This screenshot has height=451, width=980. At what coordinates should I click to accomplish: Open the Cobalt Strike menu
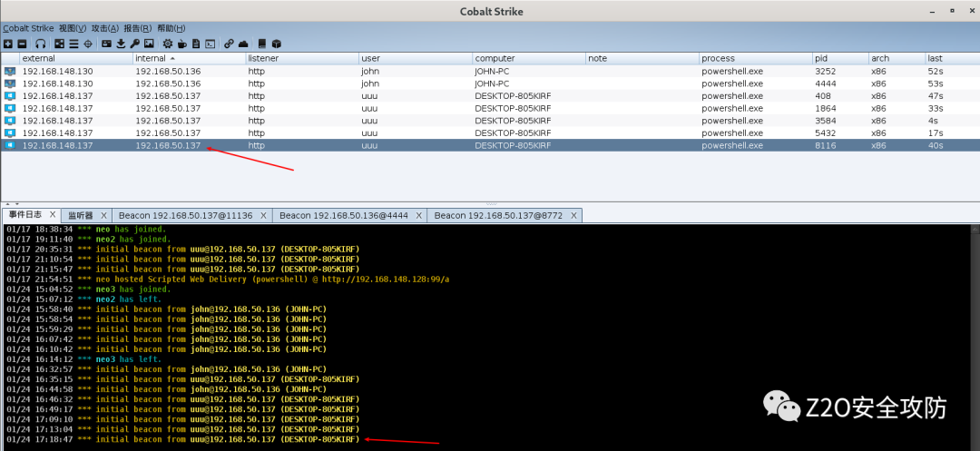(x=28, y=28)
